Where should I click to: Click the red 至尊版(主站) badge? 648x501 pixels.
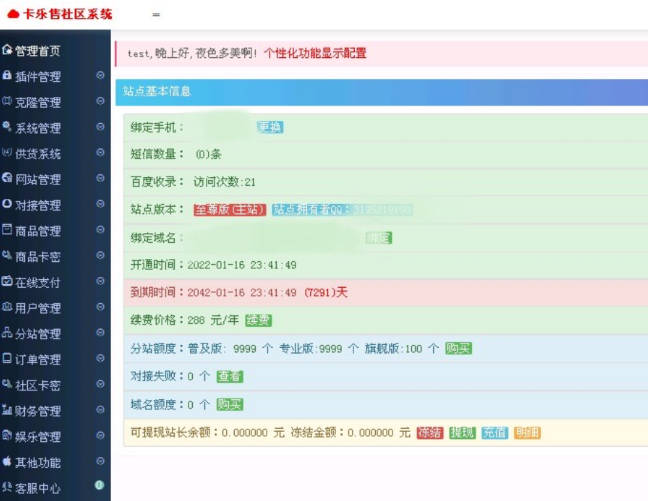pos(230,210)
